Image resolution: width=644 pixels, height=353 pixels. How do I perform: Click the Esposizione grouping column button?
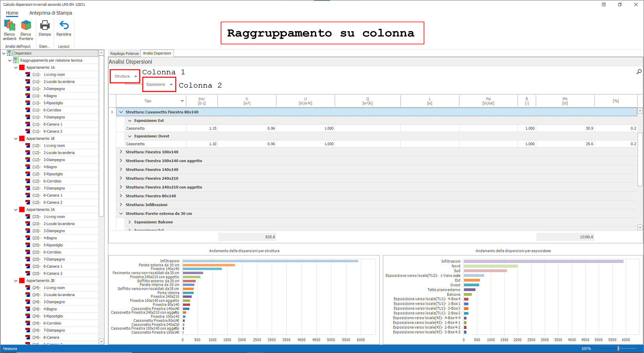tap(159, 85)
